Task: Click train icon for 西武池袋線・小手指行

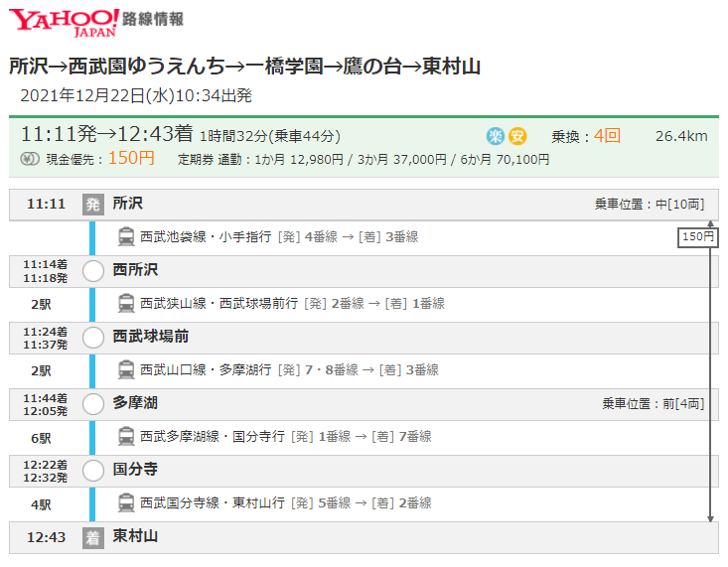Action: tap(126, 237)
